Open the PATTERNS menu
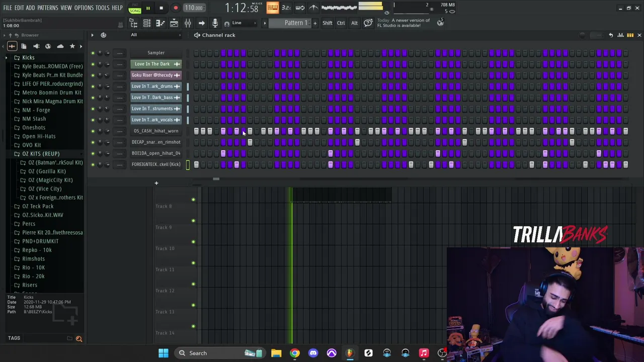 tap(47, 8)
